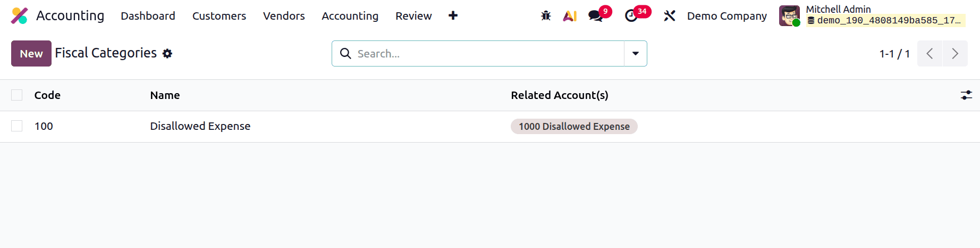
Task: Add a new menu shortcut with plus icon
Action: (453, 16)
